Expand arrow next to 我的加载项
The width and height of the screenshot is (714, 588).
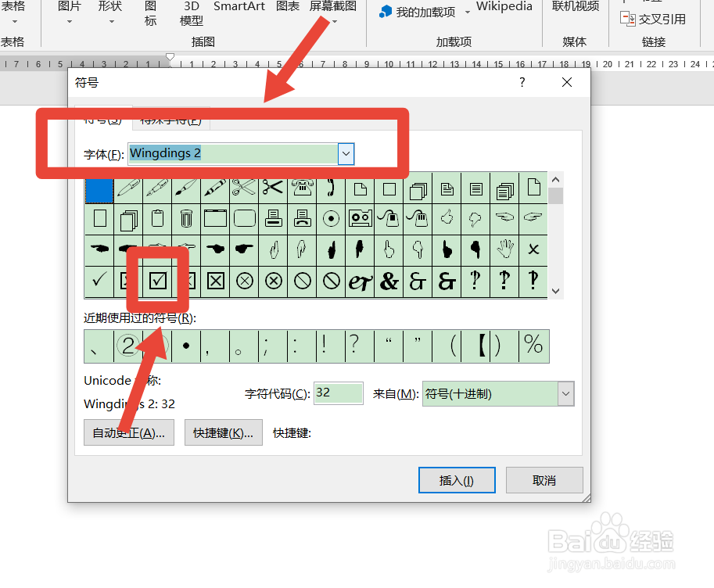point(467,13)
